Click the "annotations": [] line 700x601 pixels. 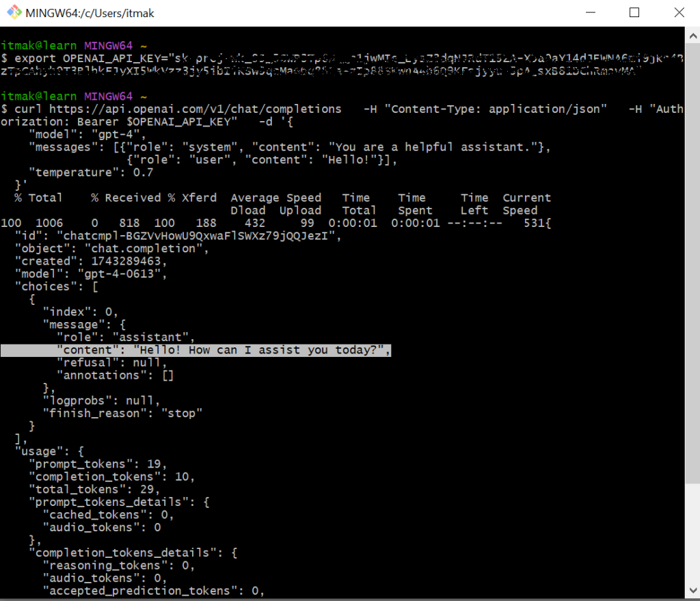tap(115, 375)
